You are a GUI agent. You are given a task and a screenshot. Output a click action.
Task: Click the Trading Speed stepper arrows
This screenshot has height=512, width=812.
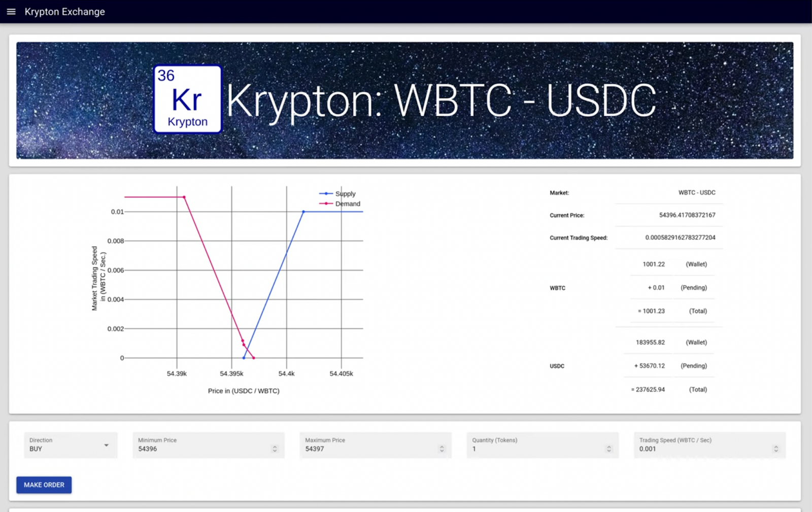point(776,449)
